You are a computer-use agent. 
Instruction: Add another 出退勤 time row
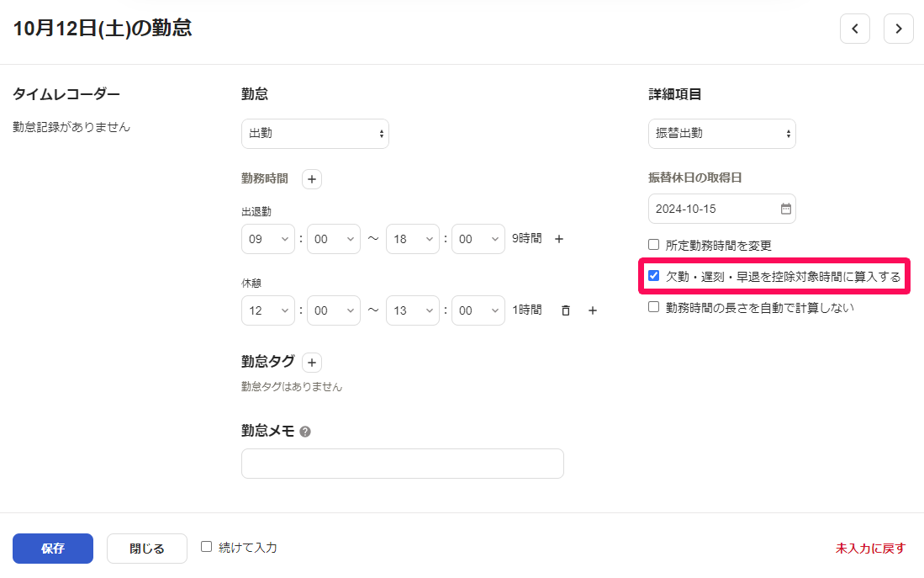coord(559,239)
